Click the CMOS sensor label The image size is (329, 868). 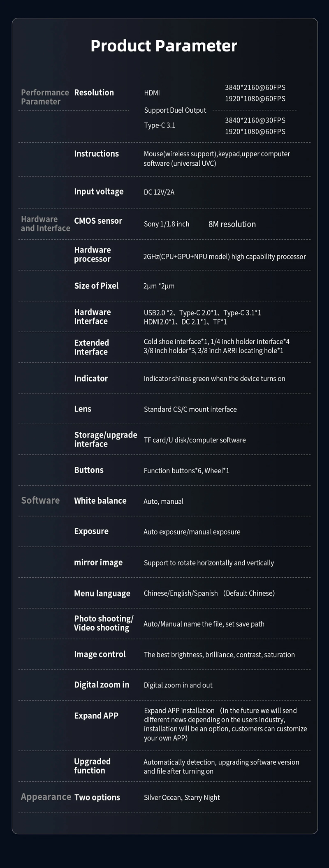click(98, 221)
